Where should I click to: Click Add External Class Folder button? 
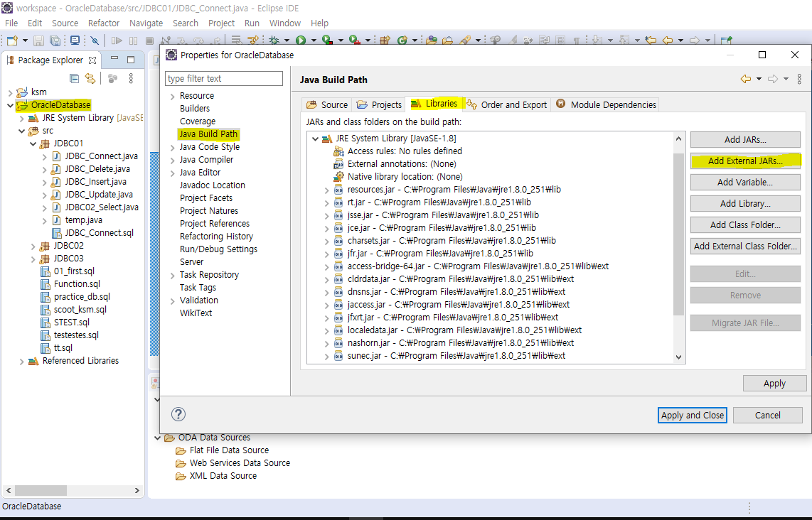(x=745, y=247)
